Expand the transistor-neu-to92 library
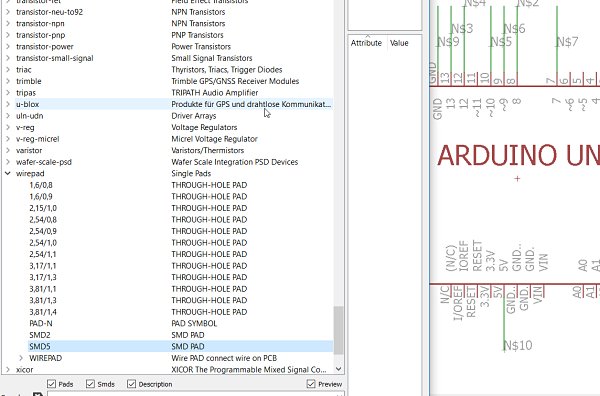This screenshot has width=600, height=396. 8,12
